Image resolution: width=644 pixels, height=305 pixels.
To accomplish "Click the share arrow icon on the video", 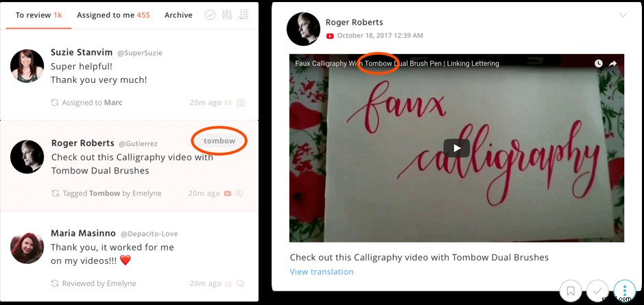I will click(x=612, y=63).
